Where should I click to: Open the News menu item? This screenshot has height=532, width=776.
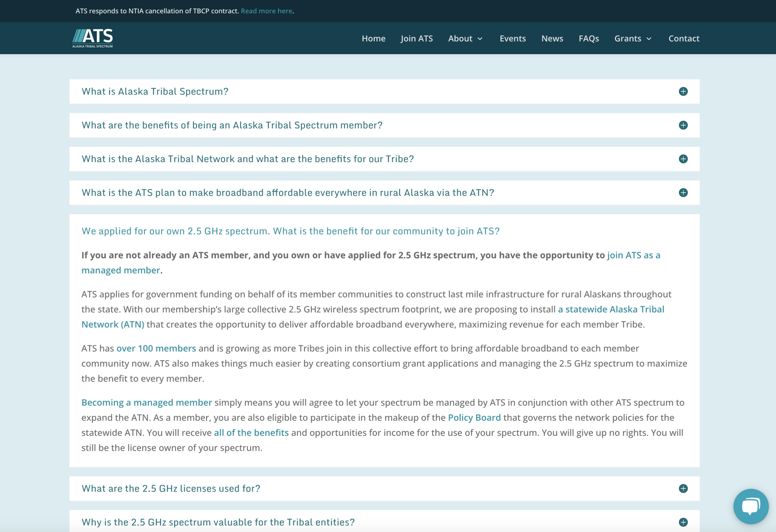[x=552, y=38]
